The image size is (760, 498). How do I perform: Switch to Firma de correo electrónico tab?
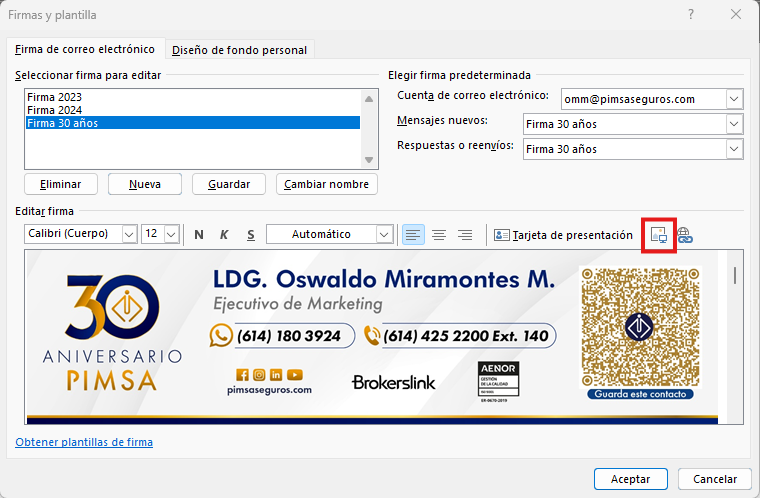click(85, 49)
